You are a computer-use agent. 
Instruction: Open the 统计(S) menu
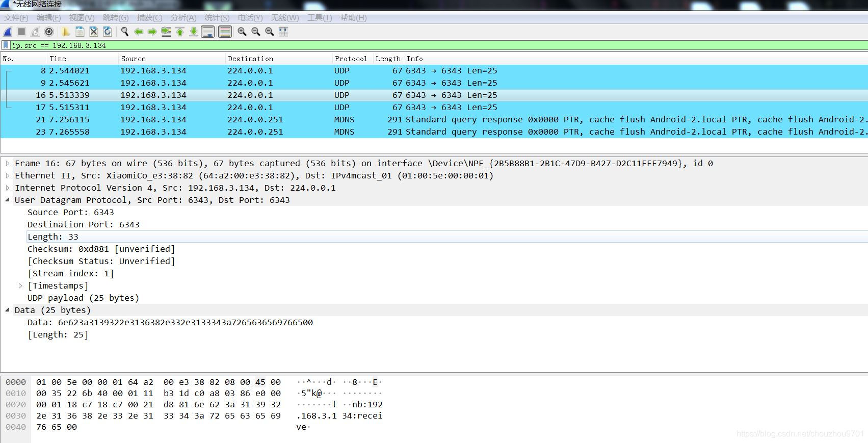click(217, 18)
